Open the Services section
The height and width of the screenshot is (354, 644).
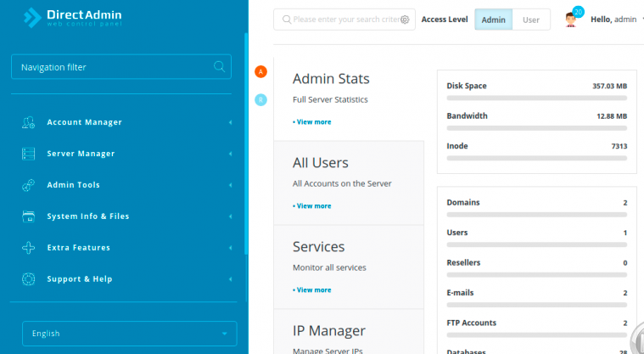pos(318,247)
